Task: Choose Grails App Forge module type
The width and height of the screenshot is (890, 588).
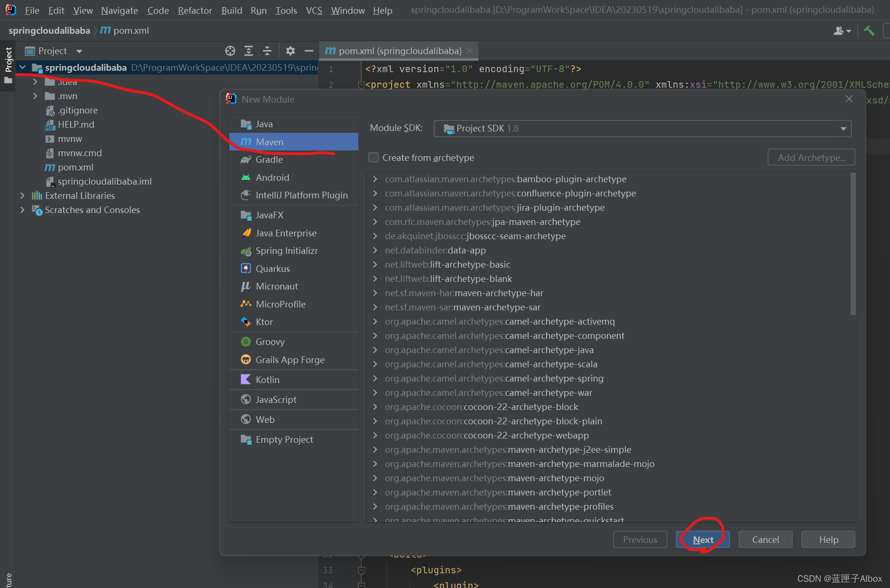Action: [x=294, y=360]
